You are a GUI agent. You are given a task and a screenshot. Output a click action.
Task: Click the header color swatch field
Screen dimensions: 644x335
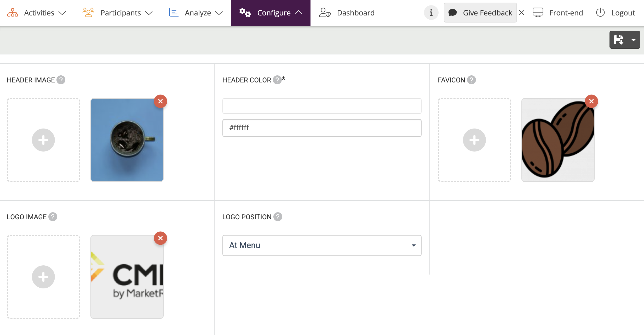coord(322,106)
